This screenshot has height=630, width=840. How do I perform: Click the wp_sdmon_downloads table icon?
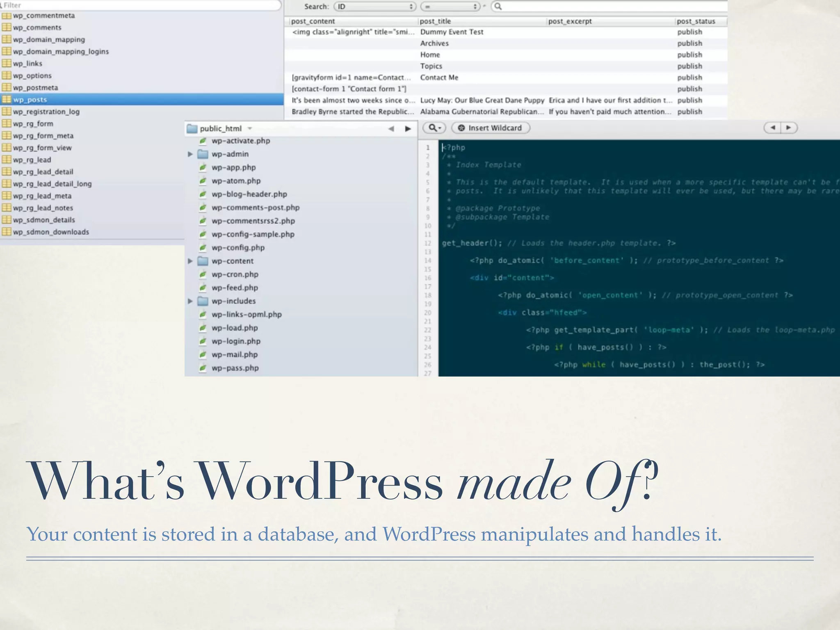[x=6, y=231]
